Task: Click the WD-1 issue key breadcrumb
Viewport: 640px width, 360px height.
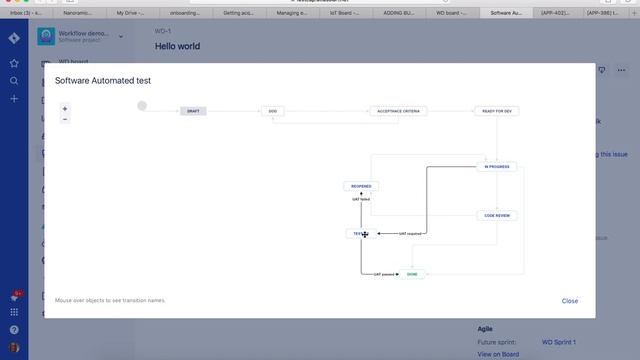Action: pyautogui.click(x=163, y=31)
